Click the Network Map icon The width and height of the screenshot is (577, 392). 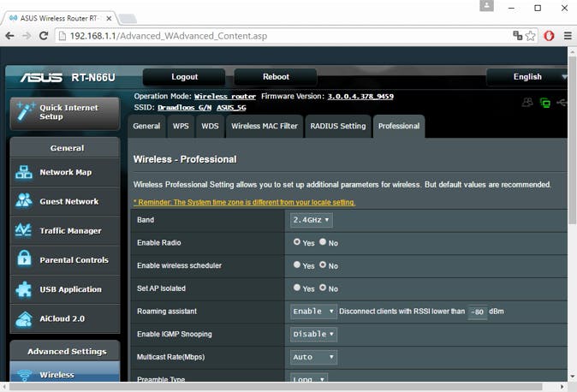coord(24,172)
